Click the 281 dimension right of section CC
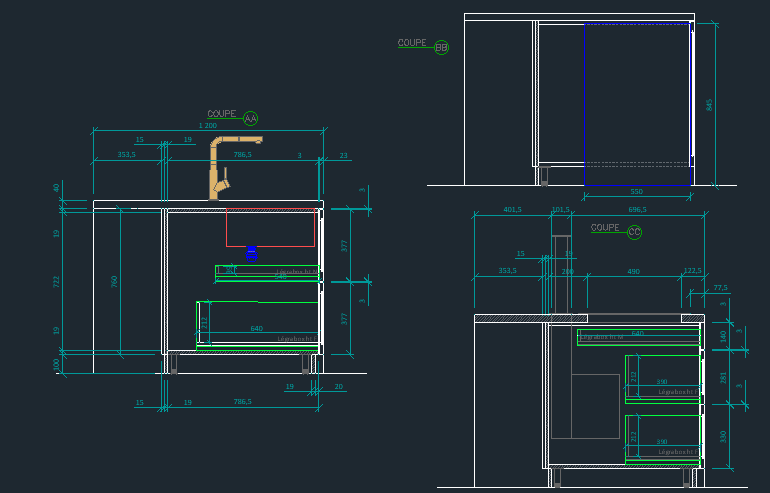 click(724, 376)
